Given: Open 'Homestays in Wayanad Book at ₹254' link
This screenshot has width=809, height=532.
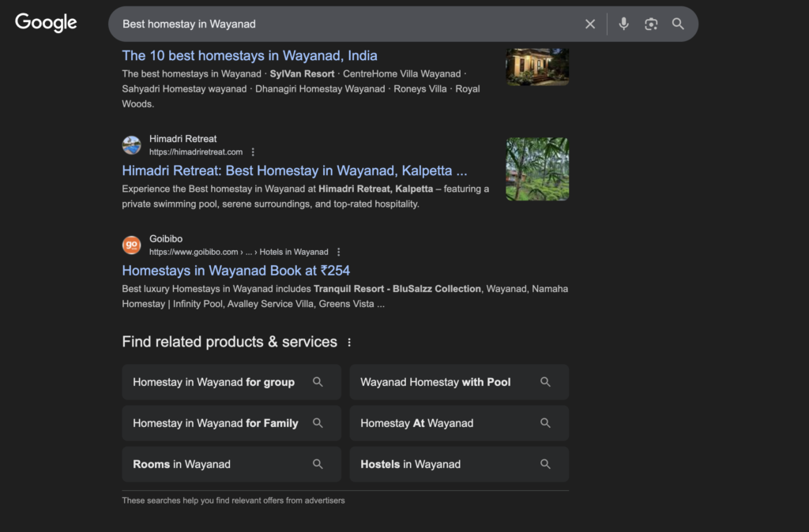Looking at the screenshot, I should tap(235, 271).
